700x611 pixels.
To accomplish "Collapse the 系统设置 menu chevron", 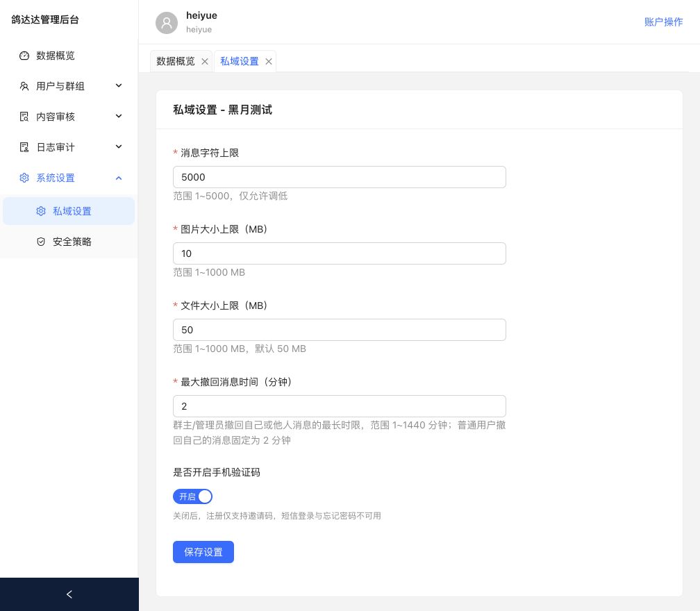I will click(x=119, y=178).
